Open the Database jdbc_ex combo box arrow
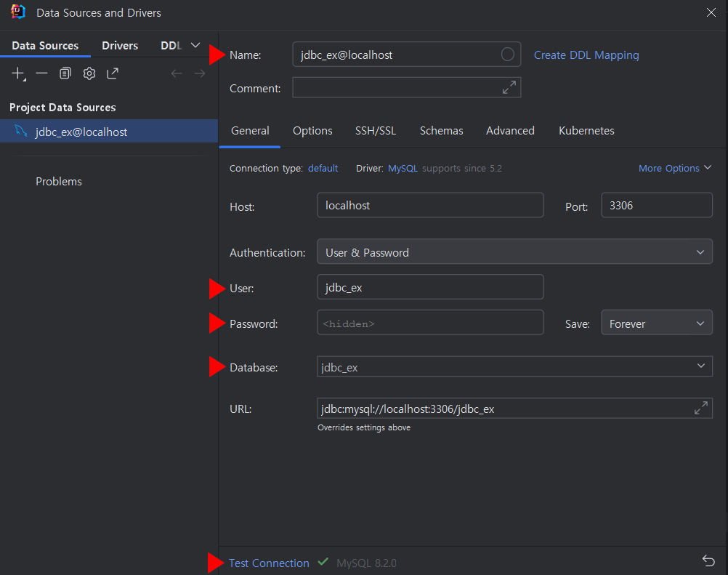The width and height of the screenshot is (728, 575). 700,366
